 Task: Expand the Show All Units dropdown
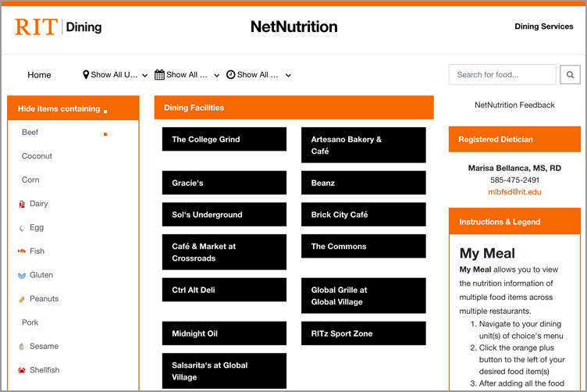(x=145, y=76)
